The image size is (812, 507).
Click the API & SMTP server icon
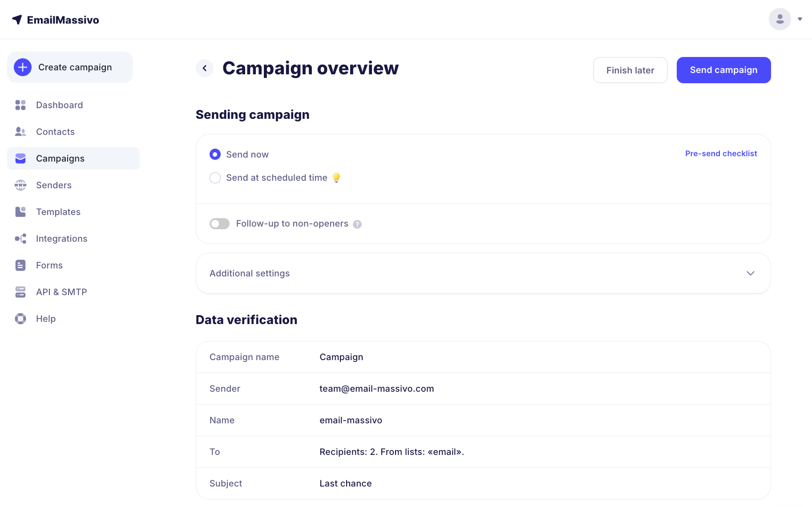click(x=20, y=292)
